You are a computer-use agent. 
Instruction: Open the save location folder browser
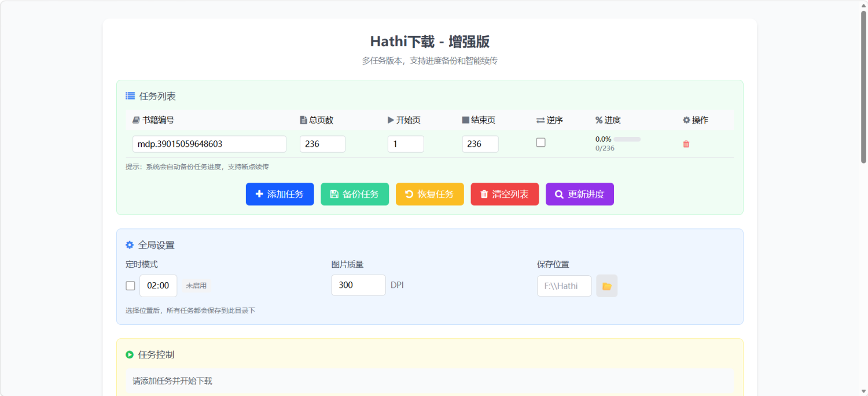[607, 286]
